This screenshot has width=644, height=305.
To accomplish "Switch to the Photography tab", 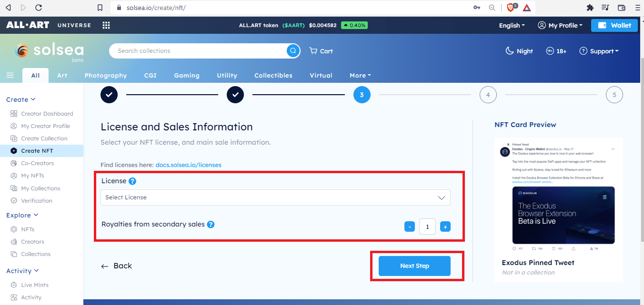I will point(106,75).
